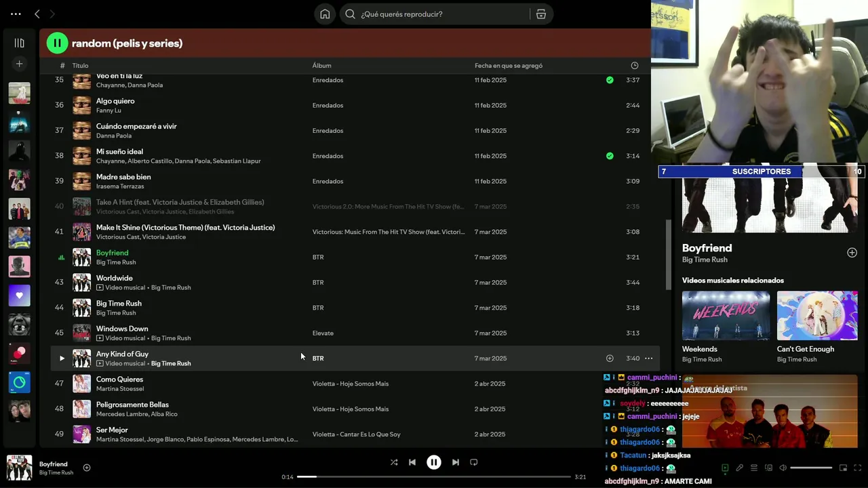Viewport: 868px width, 488px height.
Task: Click the random (pelis y series) playlist title
Action: click(127, 43)
